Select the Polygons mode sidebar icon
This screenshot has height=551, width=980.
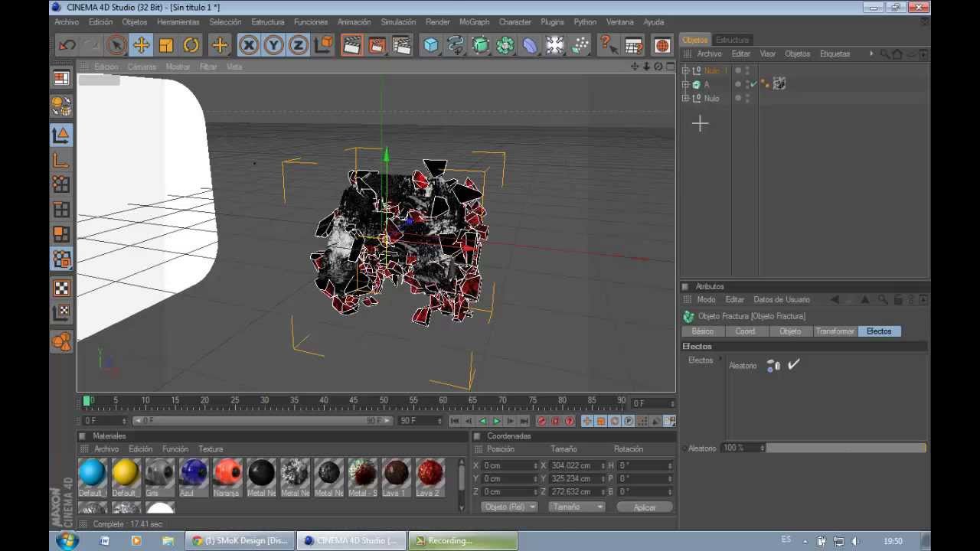[x=61, y=233]
